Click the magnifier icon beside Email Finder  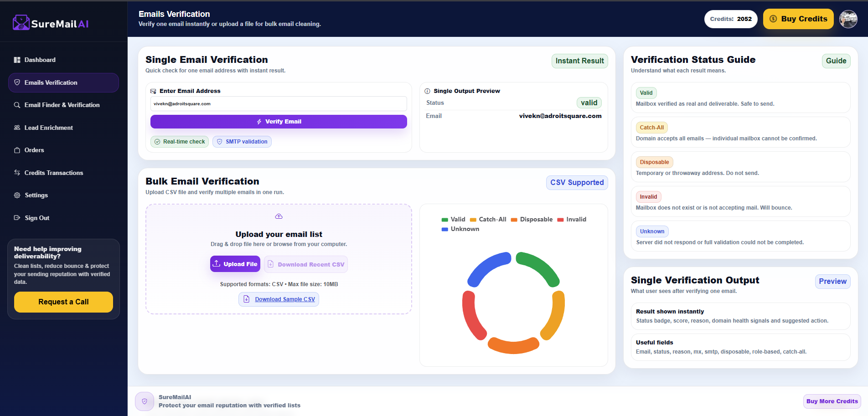click(x=17, y=105)
